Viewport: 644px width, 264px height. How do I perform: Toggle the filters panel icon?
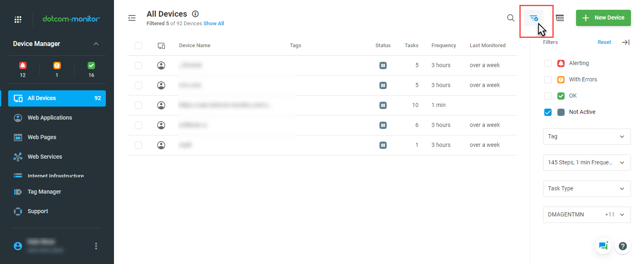click(x=533, y=18)
